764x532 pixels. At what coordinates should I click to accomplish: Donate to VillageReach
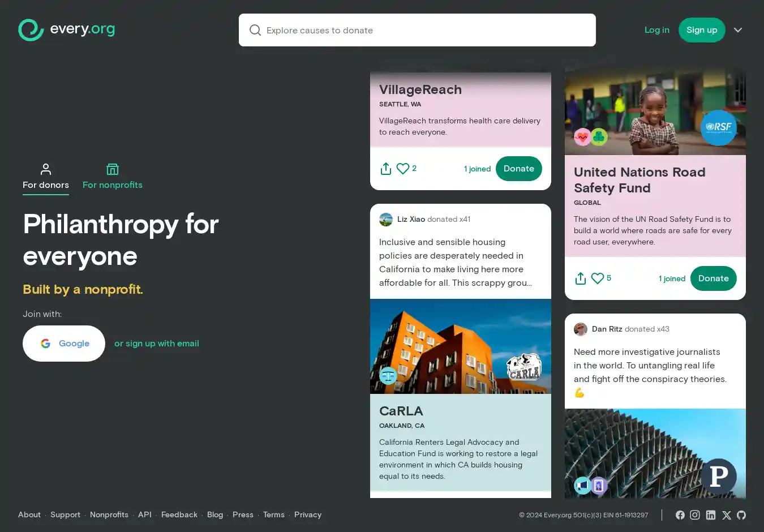coord(518,168)
